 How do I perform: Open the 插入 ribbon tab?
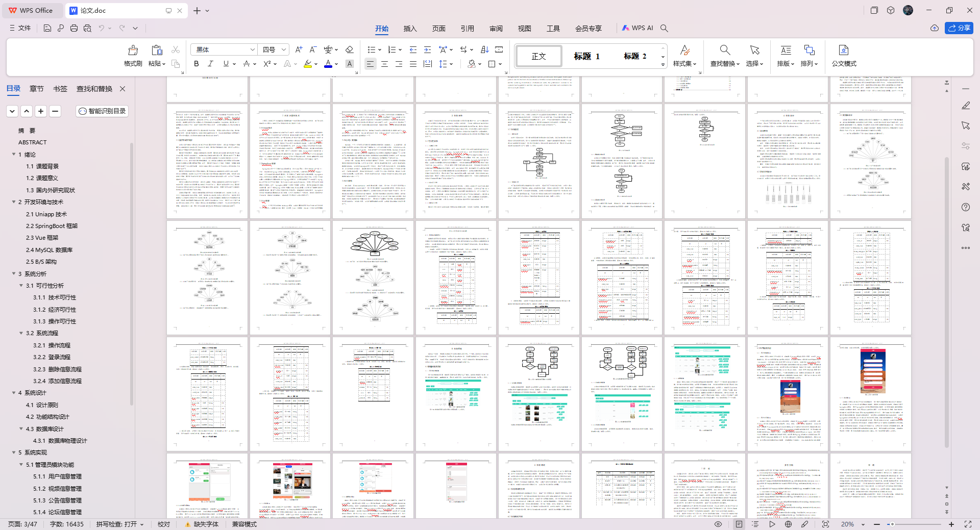click(410, 29)
